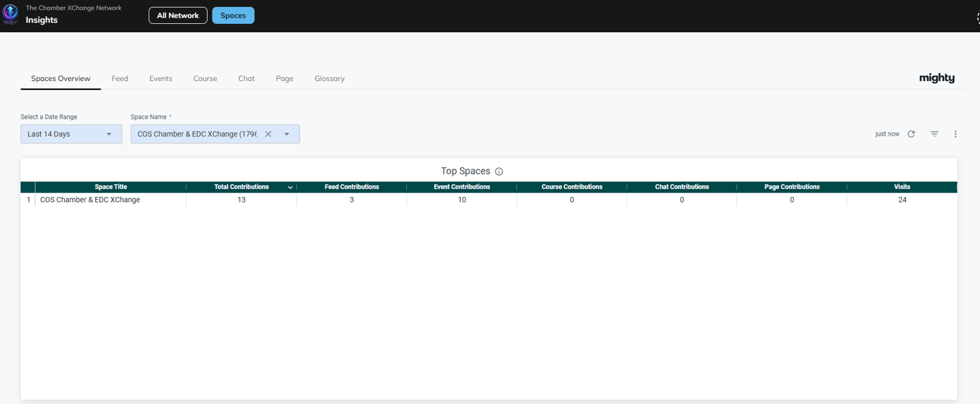
Task: Open the Spaces Overview tab
Action: 61,78
